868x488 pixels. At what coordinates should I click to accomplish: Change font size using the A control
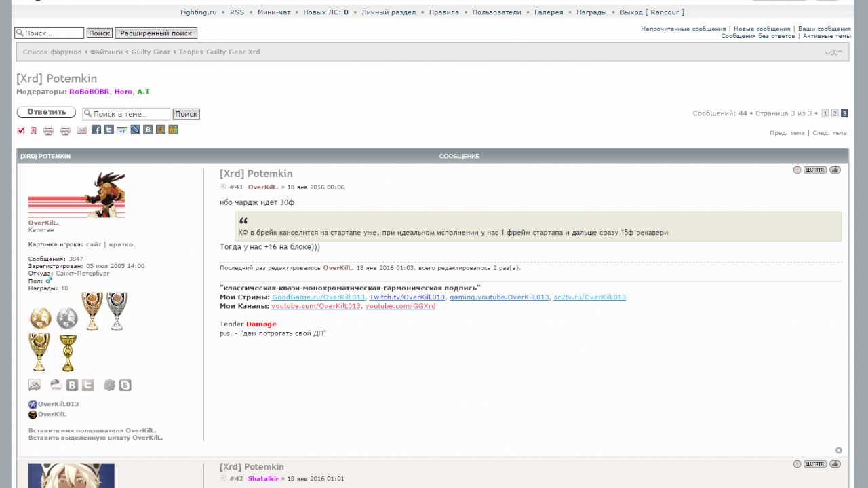point(833,52)
